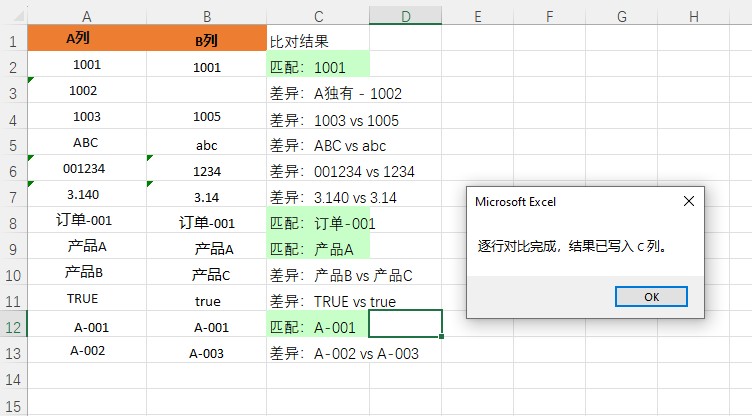Image resolution: width=752 pixels, height=416 pixels.
Task: Confirm the dialog with the OK button
Action: pyautogui.click(x=651, y=297)
